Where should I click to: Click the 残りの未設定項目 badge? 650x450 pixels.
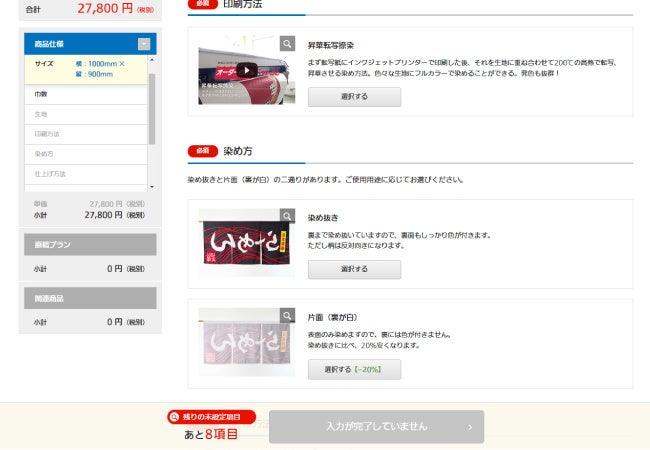[x=211, y=417]
